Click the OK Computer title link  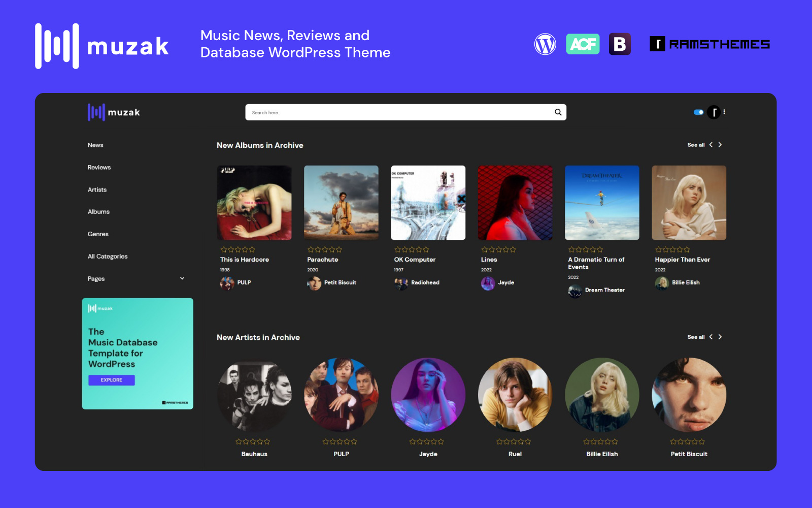[415, 260]
